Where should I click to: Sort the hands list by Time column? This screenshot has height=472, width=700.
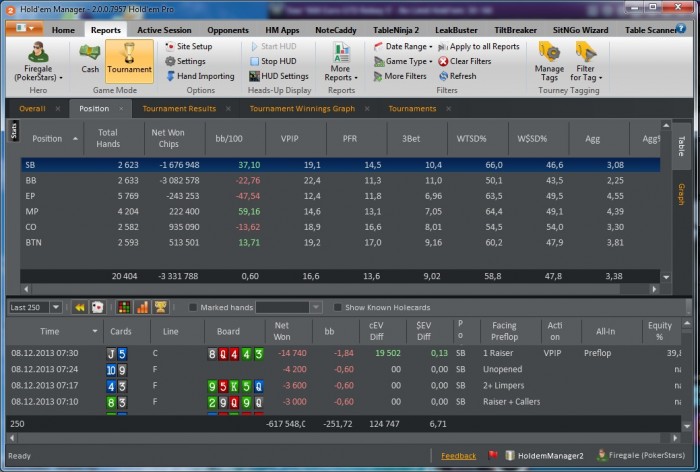point(54,331)
